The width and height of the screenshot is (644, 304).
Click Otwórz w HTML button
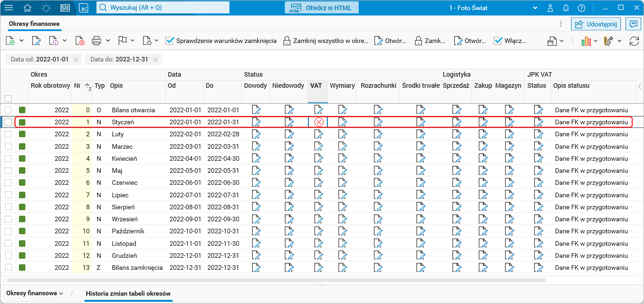click(x=321, y=8)
